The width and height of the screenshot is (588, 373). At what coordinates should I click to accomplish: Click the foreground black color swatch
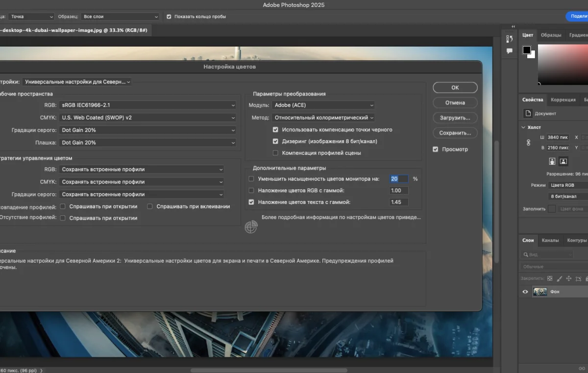pos(527,50)
